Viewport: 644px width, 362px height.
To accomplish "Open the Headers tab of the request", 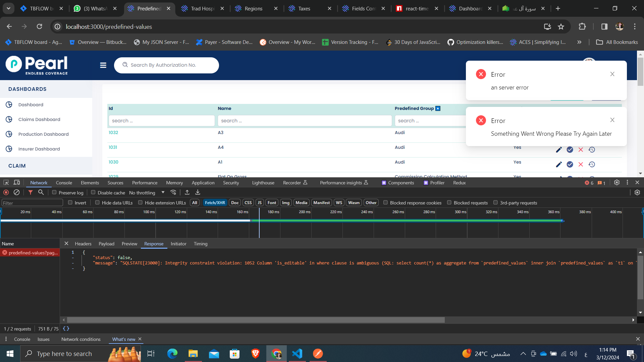I will [83, 244].
